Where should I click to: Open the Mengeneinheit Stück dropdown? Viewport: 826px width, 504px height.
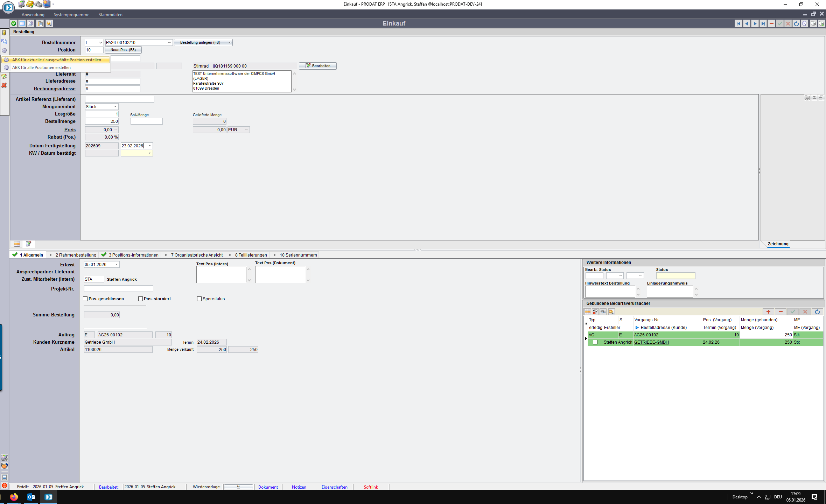(x=115, y=106)
